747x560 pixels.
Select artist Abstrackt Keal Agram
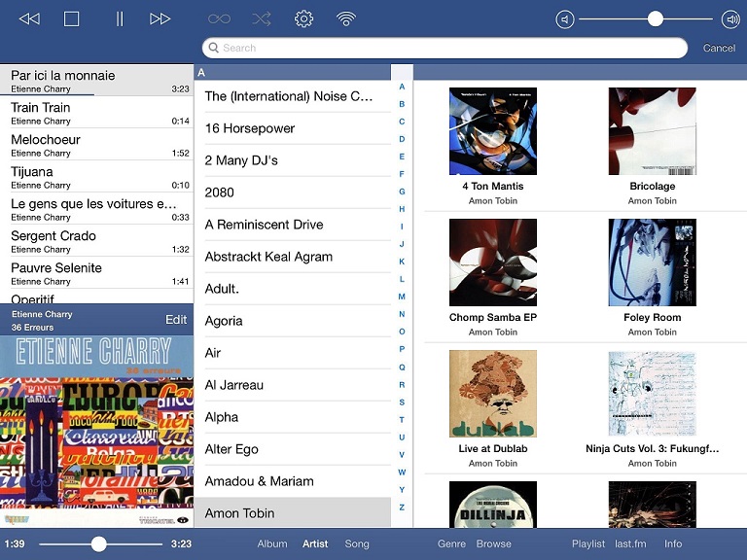click(x=293, y=257)
